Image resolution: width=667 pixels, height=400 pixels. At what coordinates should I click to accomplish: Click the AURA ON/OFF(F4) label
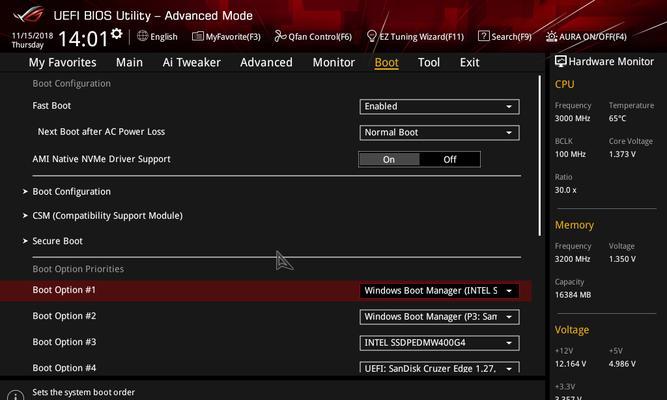(x=593, y=37)
